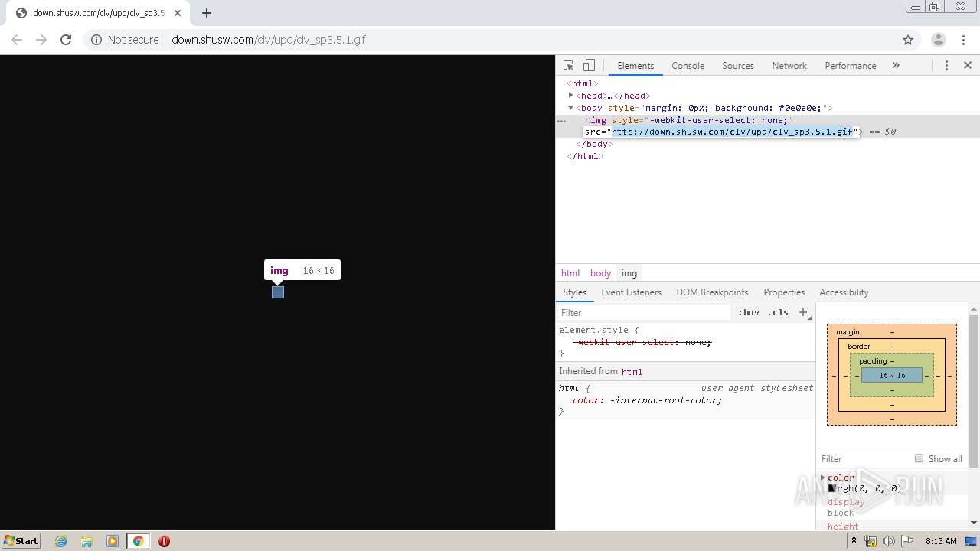Close the DevTools panel
980x551 pixels.
(x=968, y=66)
